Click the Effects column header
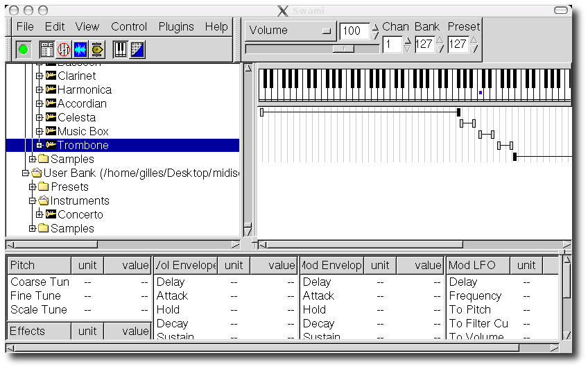 [39, 331]
